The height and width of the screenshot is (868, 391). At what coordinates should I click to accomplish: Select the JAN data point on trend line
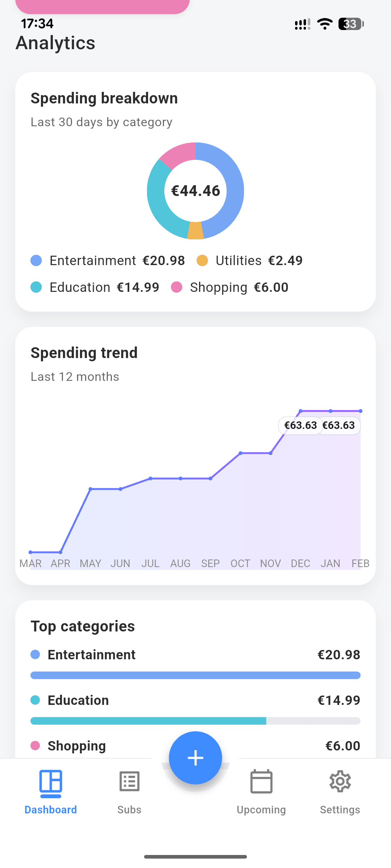tap(331, 411)
